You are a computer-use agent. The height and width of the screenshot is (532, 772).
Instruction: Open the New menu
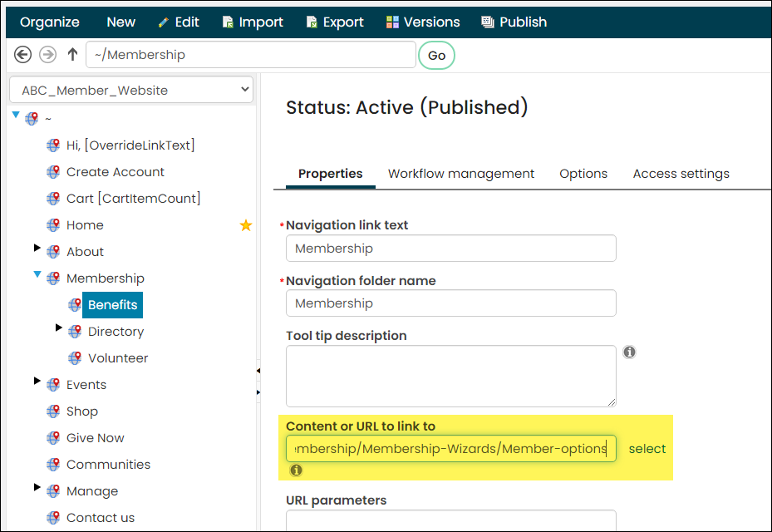point(121,22)
